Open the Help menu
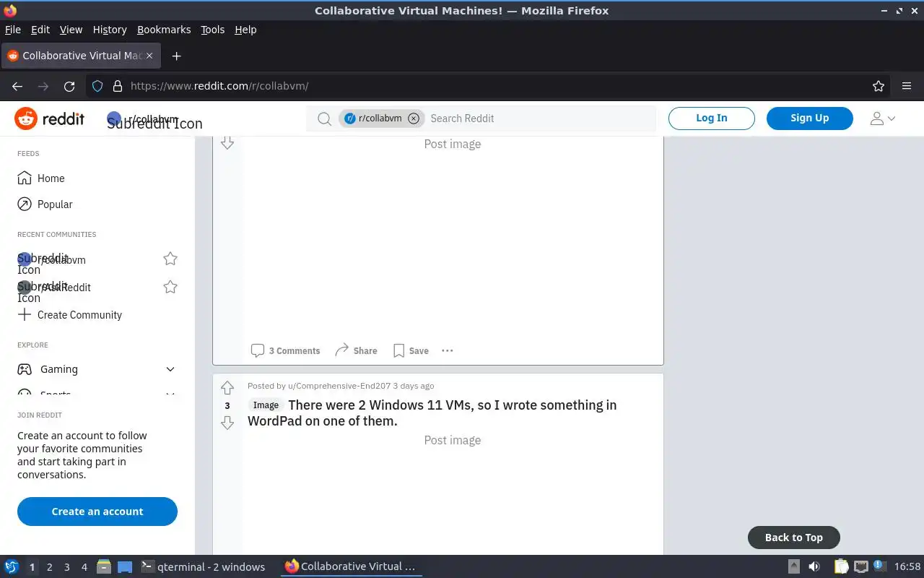Image resolution: width=924 pixels, height=578 pixels. click(x=245, y=30)
